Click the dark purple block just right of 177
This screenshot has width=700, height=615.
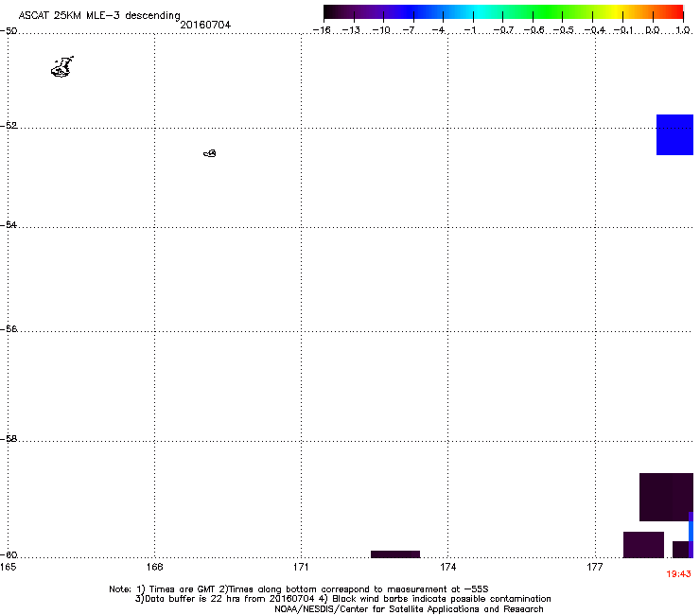pos(643,545)
